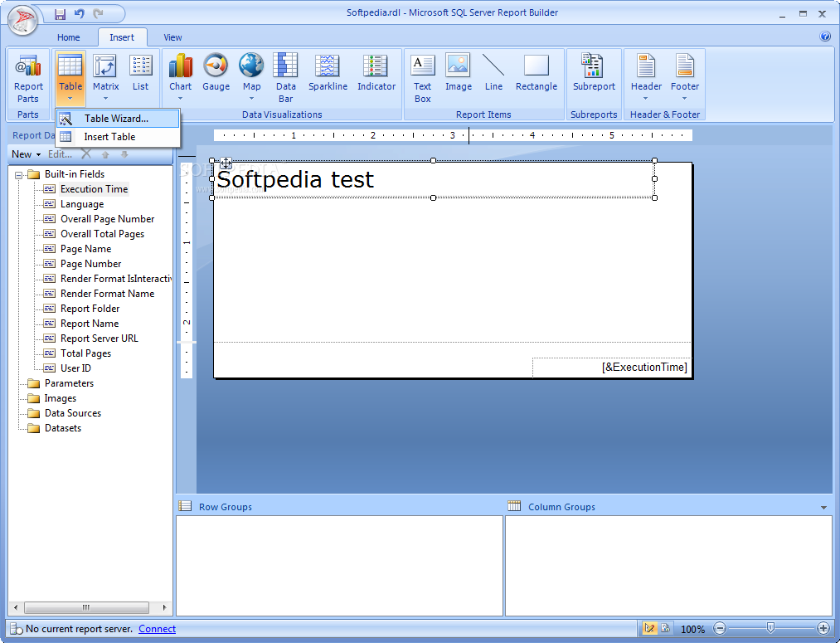Move item down in Report Data pane
Viewport: 840px width, 643px height.
click(124, 154)
